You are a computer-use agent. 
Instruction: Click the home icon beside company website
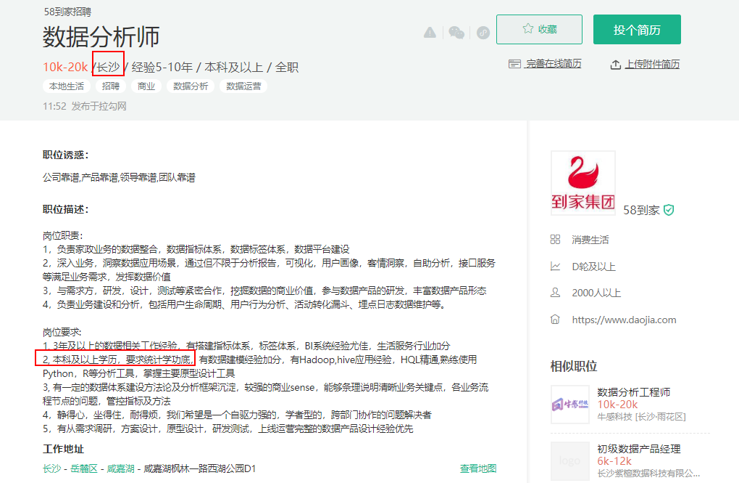coord(555,320)
